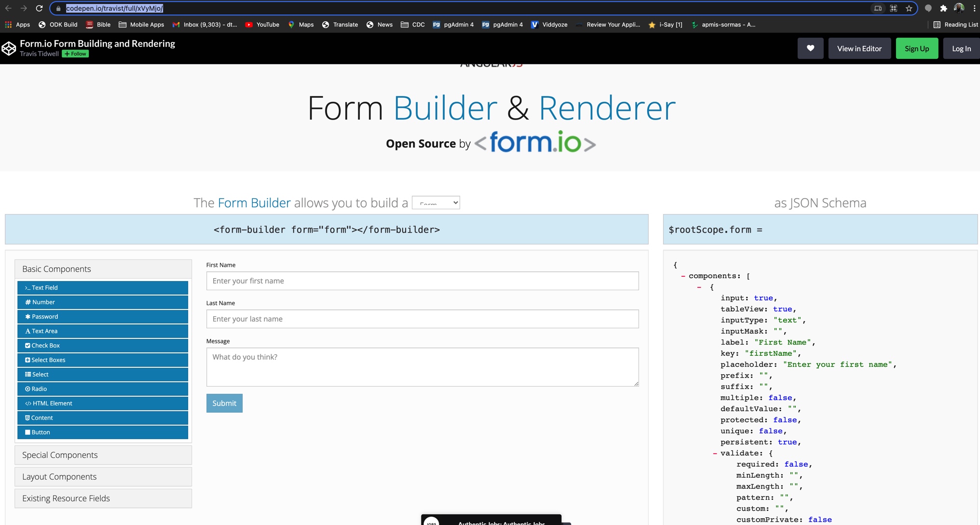Screen dimensions: 980x525
Task: Expand the Special Components section
Action: click(x=103, y=455)
